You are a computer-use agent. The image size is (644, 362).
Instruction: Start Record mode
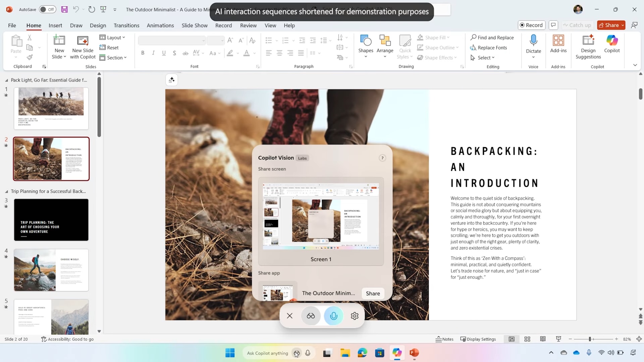coord(532,25)
